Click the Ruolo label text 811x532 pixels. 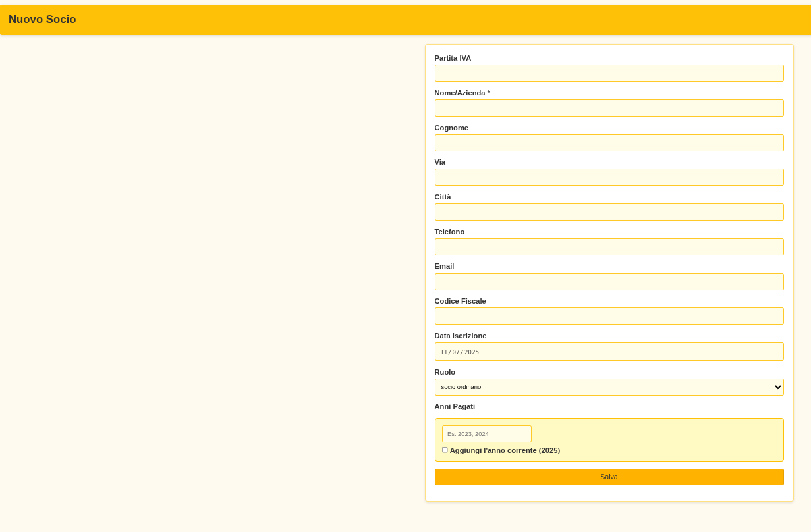[x=445, y=372]
